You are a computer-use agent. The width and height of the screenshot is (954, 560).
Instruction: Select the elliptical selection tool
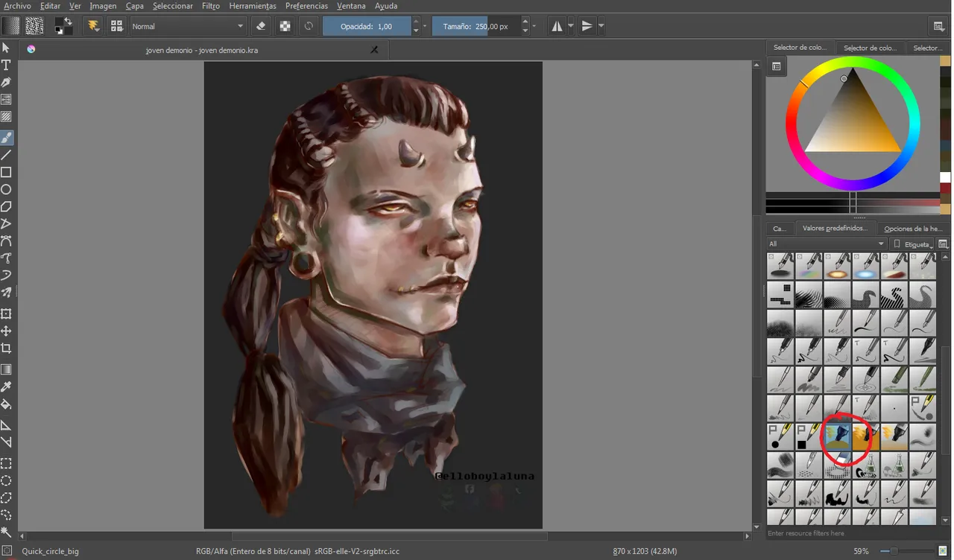point(6,480)
